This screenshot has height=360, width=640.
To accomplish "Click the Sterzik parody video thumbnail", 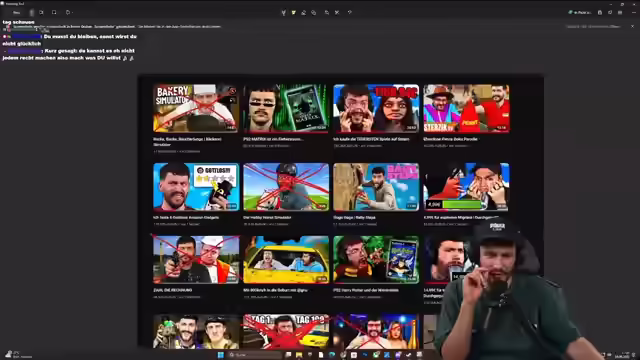I will tap(466, 108).
